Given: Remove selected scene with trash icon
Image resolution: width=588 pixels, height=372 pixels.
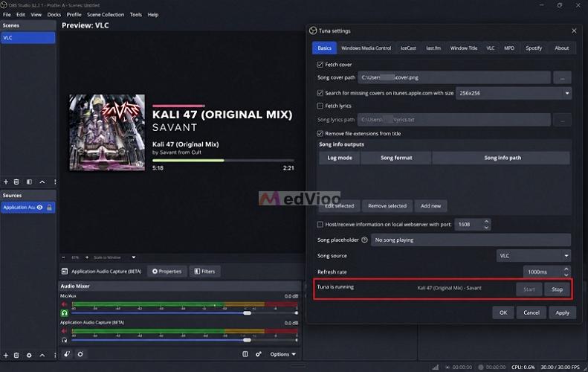Looking at the screenshot, I should pos(16,182).
